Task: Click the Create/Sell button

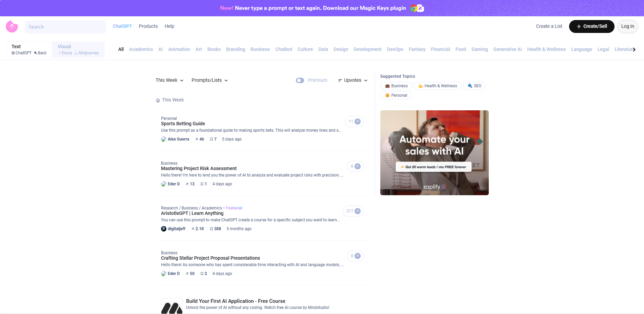Action: click(591, 26)
